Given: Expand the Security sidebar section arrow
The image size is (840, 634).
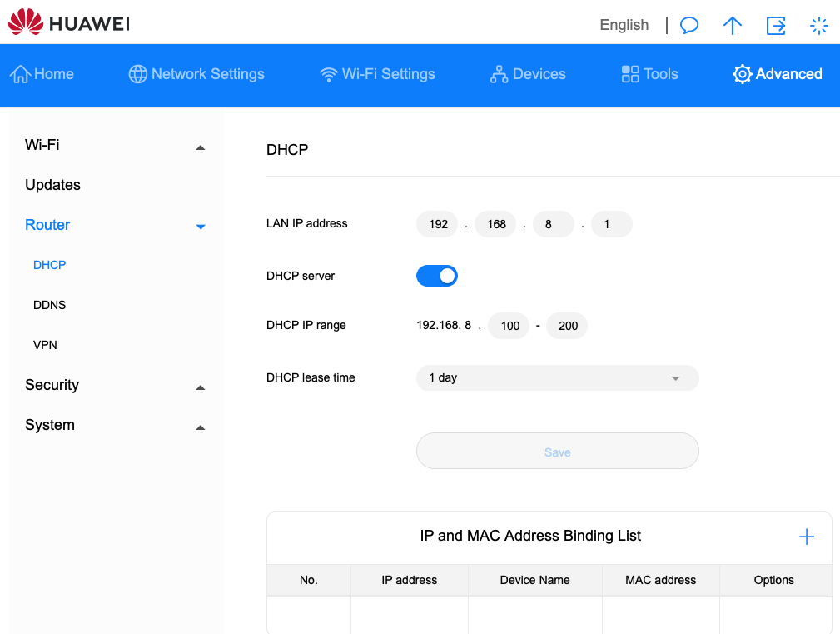Looking at the screenshot, I should coord(201,387).
